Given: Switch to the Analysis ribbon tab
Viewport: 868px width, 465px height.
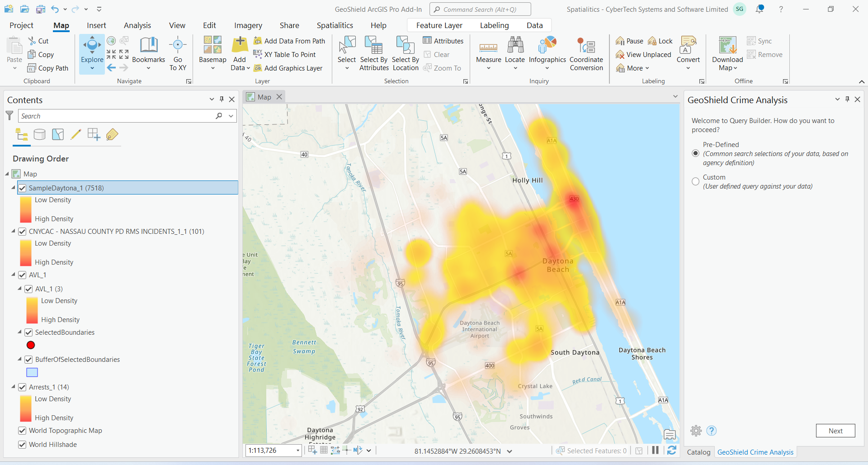Looking at the screenshot, I should pyautogui.click(x=137, y=25).
